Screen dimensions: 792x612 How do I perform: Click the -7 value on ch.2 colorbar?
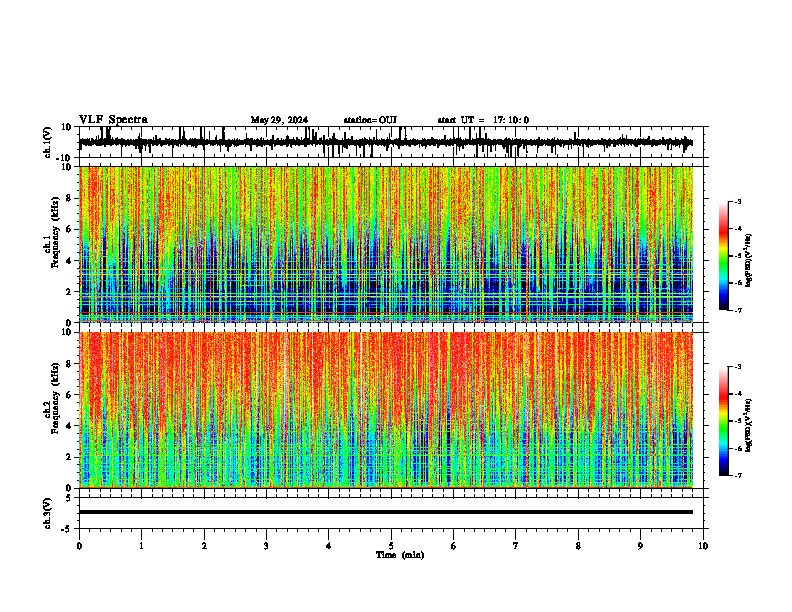pos(737,475)
